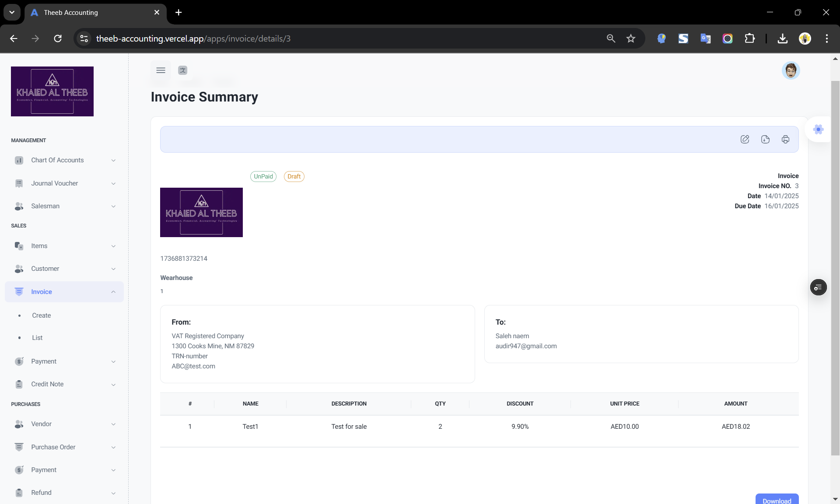Screen dimensions: 840x504
Task: Collapse the Invoice menu chevron
Action: point(113,292)
